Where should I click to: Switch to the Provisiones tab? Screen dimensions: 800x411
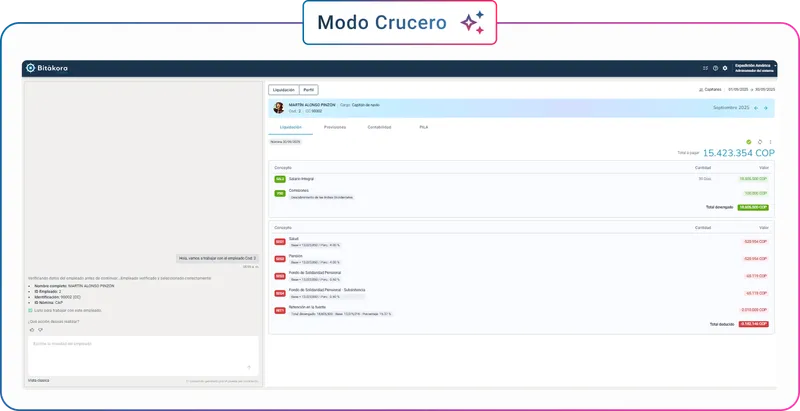click(x=335, y=127)
